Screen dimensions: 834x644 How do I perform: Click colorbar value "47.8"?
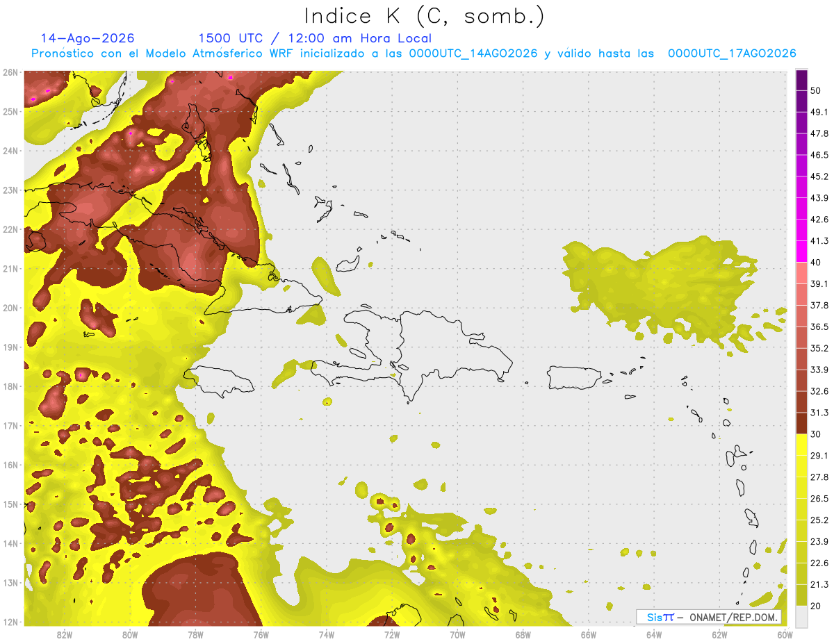pos(819,133)
